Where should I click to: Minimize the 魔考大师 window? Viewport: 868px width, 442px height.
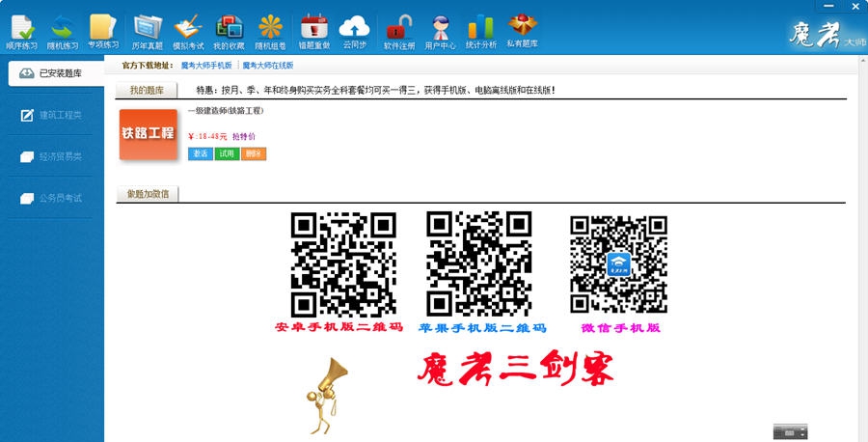pos(828,6)
